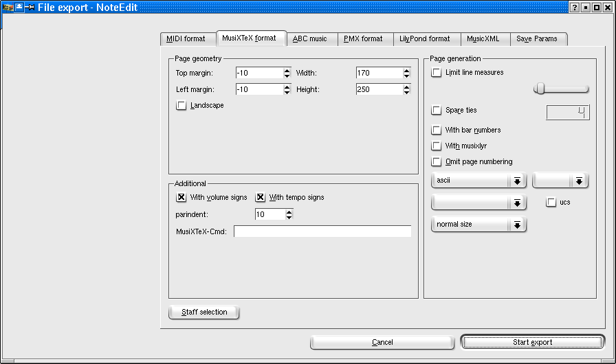
Task: Open the normal size dropdown
Action: click(x=478, y=225)
